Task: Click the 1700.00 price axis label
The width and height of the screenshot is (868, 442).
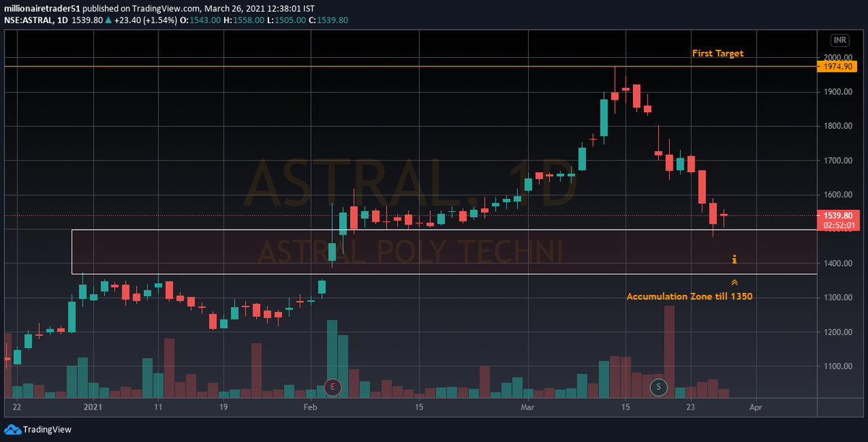Action: point(837,161)
